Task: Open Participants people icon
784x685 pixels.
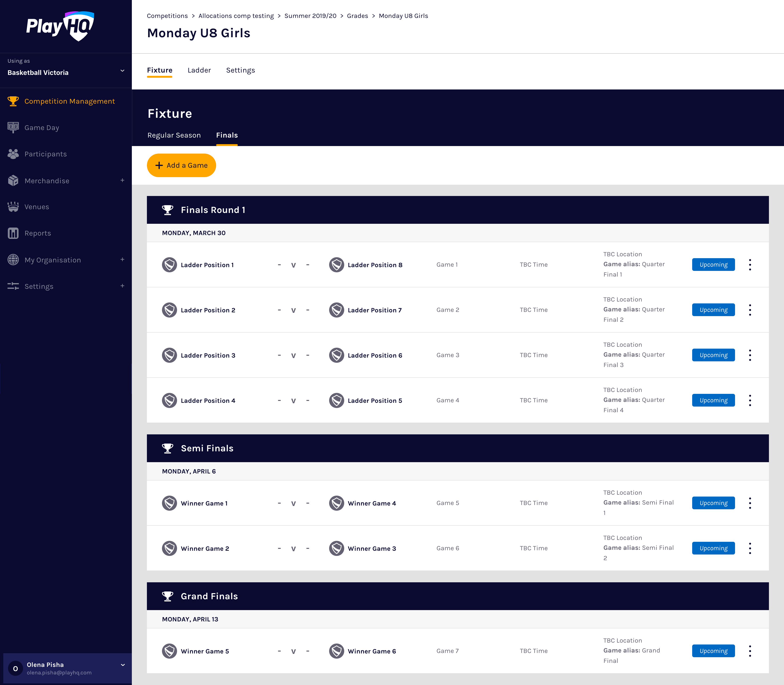Action: click(x=13, y=154)
